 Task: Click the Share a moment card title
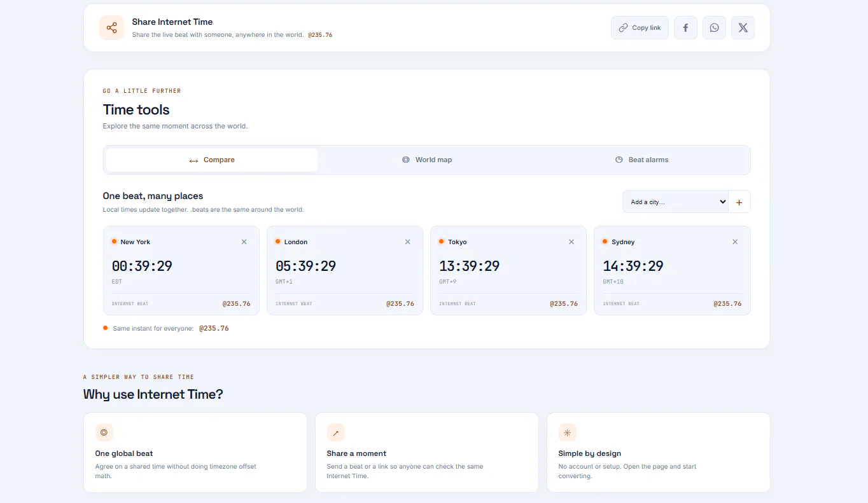(356, 453)
